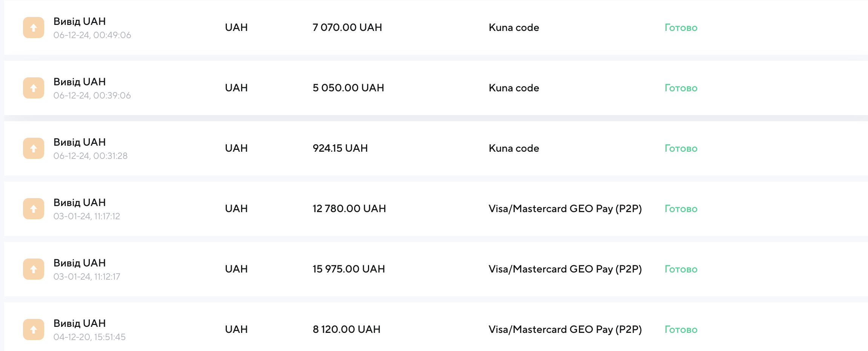Click Visa/Mastercard GEO Pay in 12 780.00 row
868x351 pixels.
[565, 209]
